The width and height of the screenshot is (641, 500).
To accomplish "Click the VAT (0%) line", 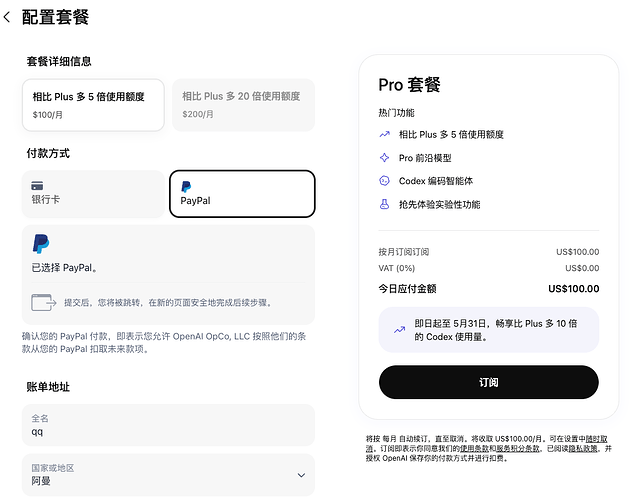I will [489, 268].
